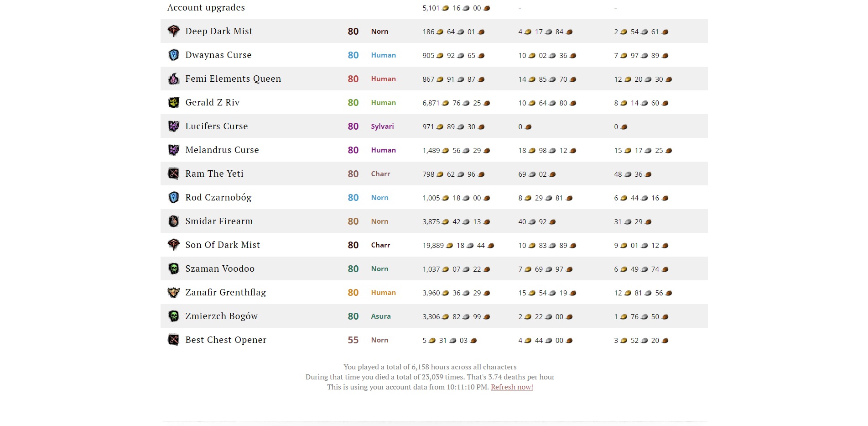Click the profession icon beside Zanafir Grenthflag
Viewport: 868px width, 426px height.
tap(174, 292)
